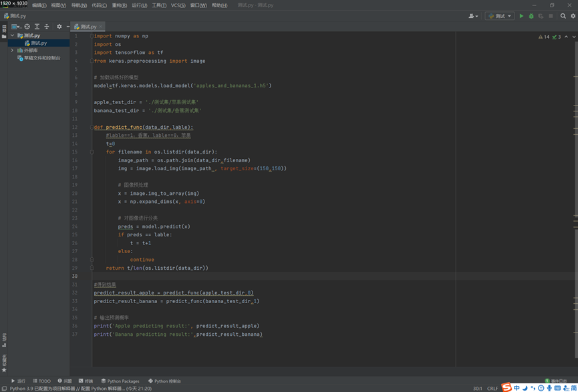Image resolution: width=578 pixels, height=392 pixels.
Task: Collapse the 测试.py project root node
Action: [x=12, y=36]
